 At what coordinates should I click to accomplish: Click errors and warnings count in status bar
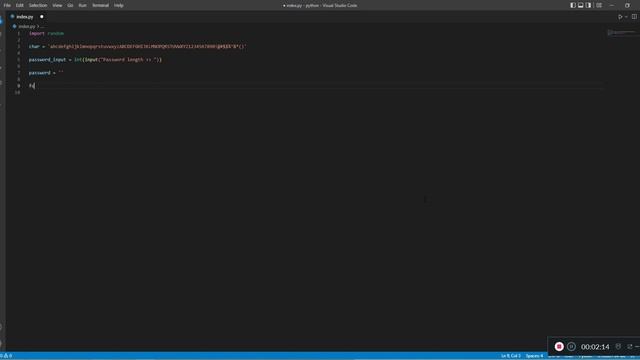click(x=6, y=356)
